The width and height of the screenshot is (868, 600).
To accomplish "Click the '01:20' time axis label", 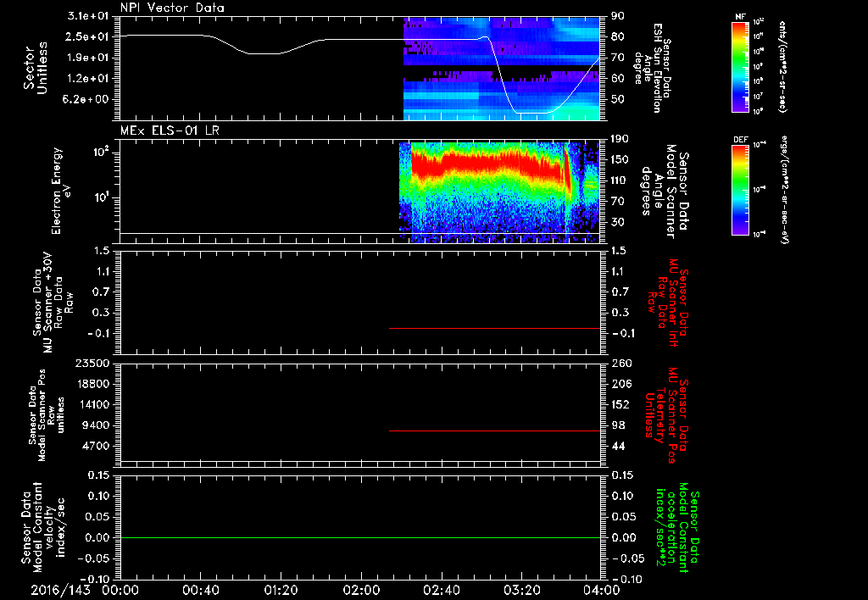I will (281, 590).
